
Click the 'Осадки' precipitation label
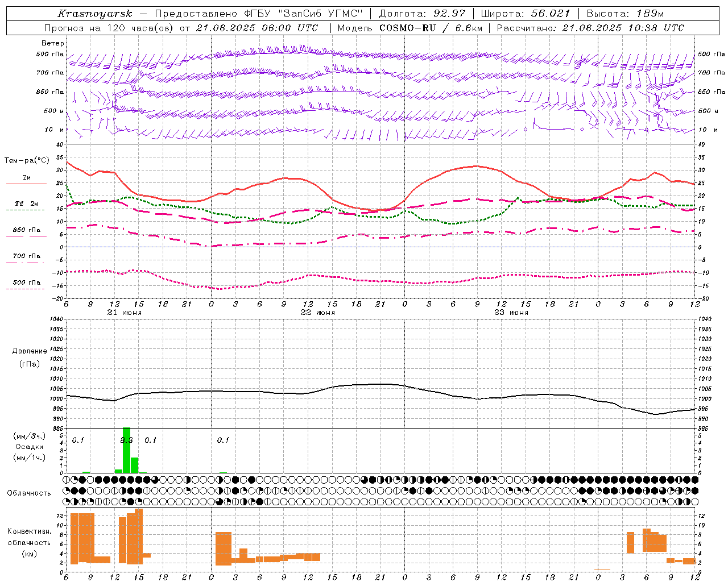pyautogui.click(x=30, y=447)
